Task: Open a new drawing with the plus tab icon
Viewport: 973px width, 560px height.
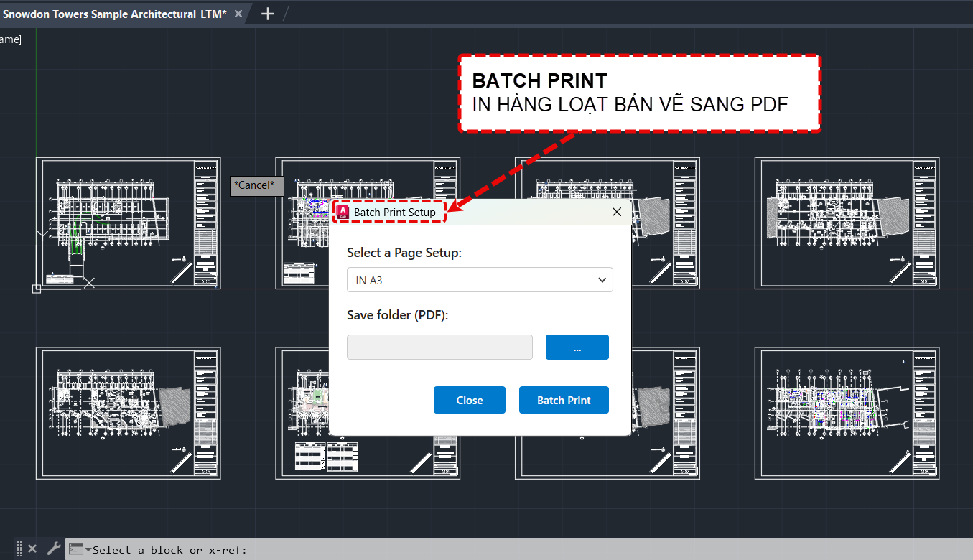Action: tap(269, 13)
